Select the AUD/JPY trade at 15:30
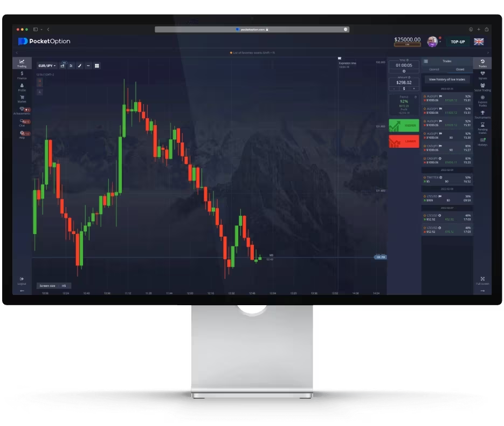The width and height of the screenshot is (504, 426). [447, 135]
